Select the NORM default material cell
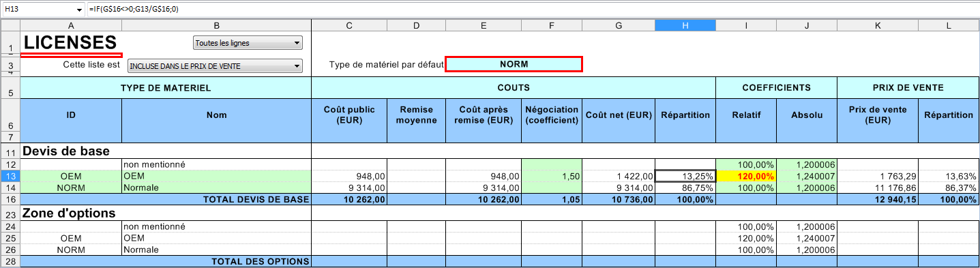Viewport: 980px width, 268px height. pos(514,64)
